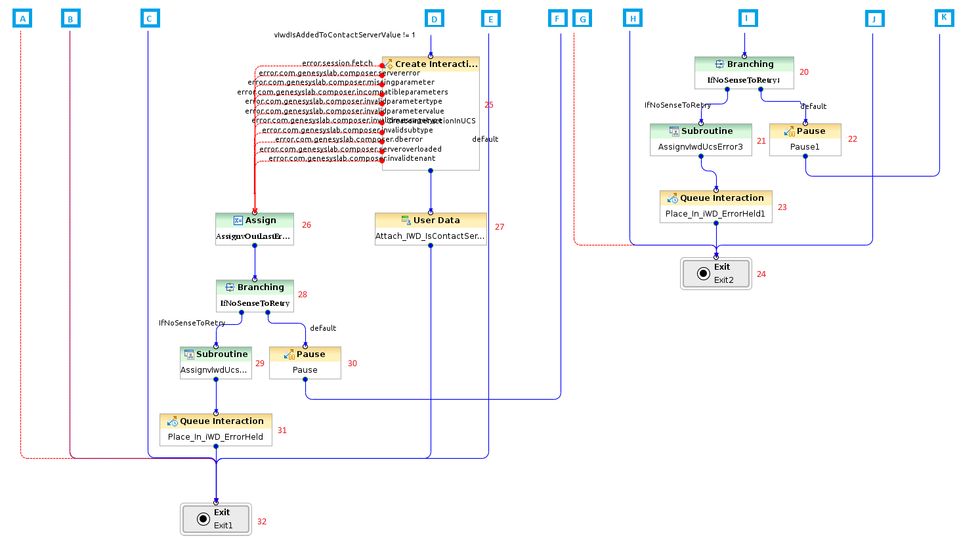Click the Pause1 name text

(x=805, y=147)
